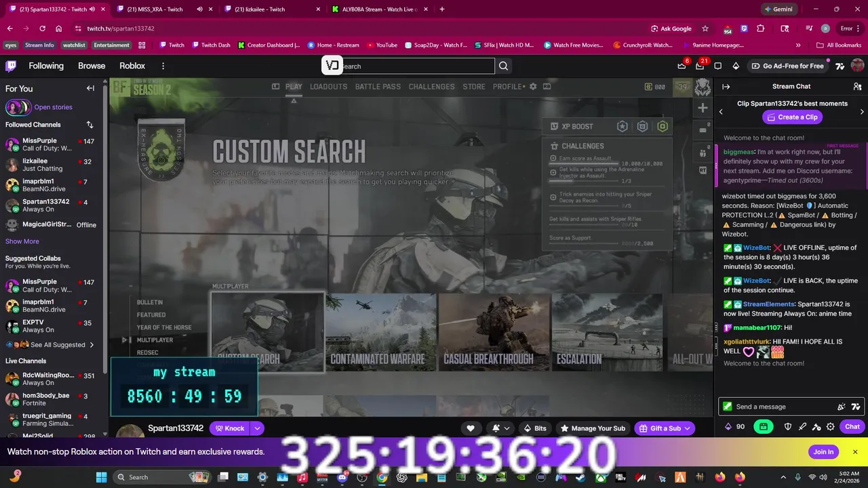
Task: Click the Chat send button
Action: [x=852, y=426]
